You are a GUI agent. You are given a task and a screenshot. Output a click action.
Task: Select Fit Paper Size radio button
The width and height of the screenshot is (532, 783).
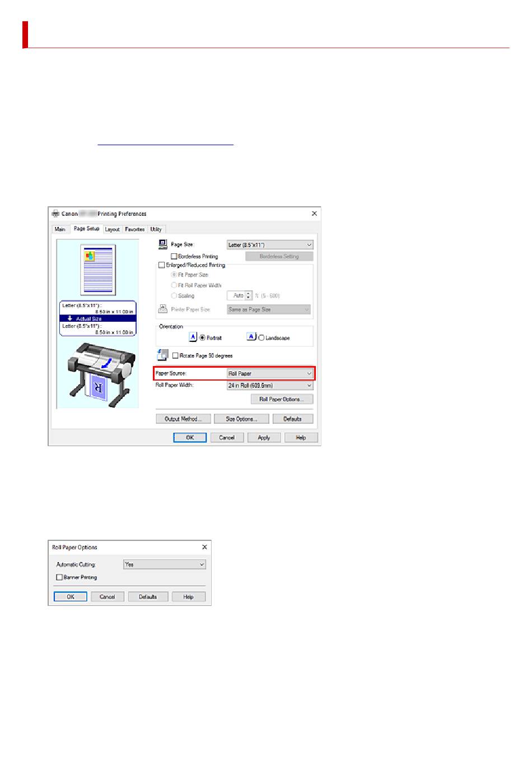174,275
